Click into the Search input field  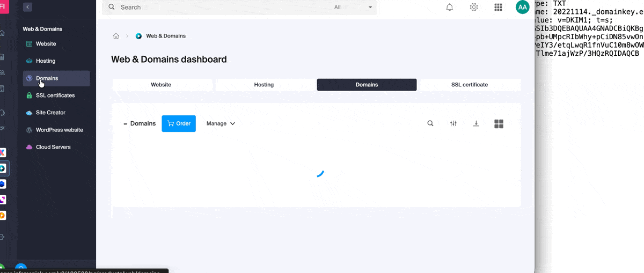[215, 8]
